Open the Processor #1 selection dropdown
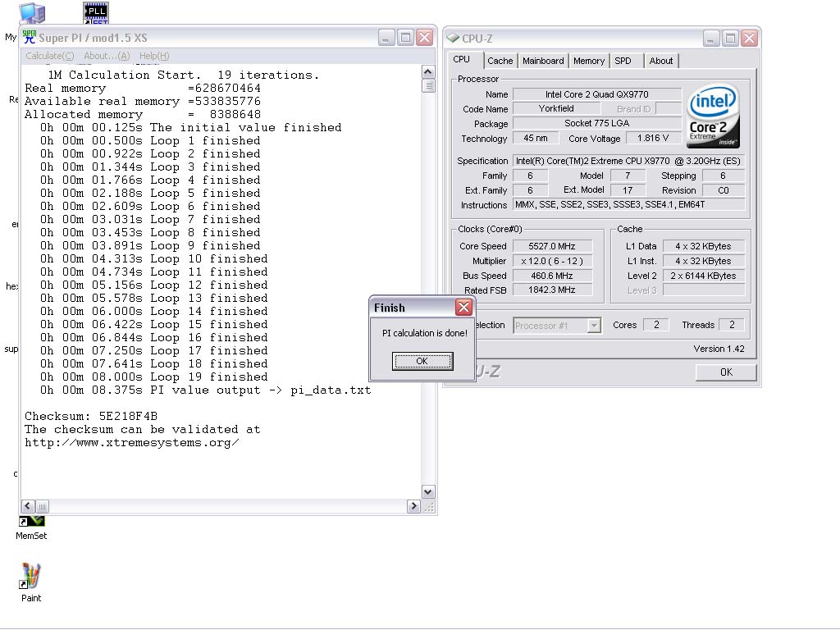This screenshot has width=840, height=630. [557, 325]
